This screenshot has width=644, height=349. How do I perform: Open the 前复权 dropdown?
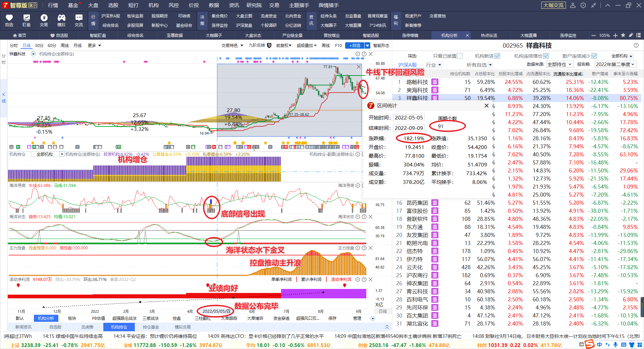point(284,45)
